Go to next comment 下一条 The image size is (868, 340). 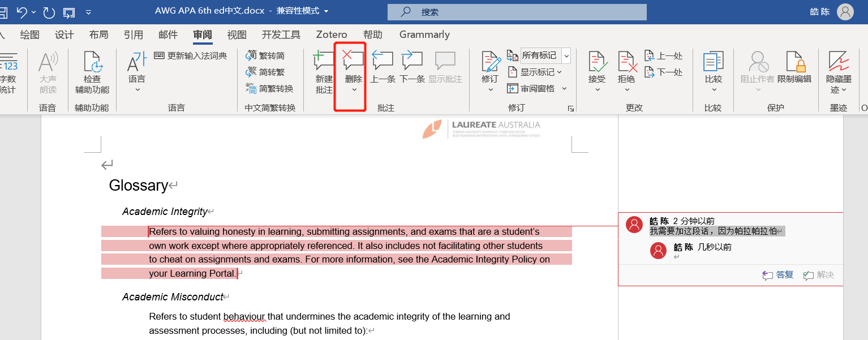click(412, 68)
